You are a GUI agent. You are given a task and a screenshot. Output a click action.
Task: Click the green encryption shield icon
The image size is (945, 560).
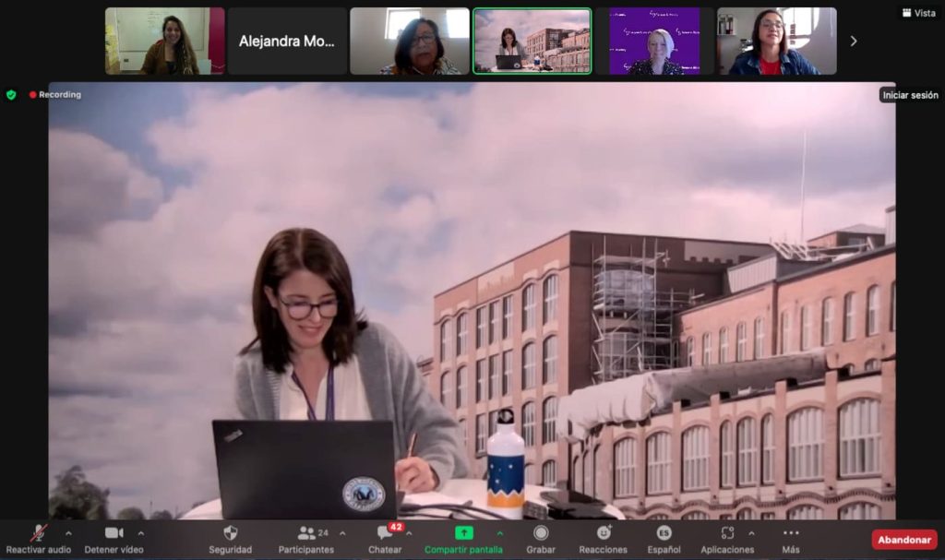pos(11,94)
